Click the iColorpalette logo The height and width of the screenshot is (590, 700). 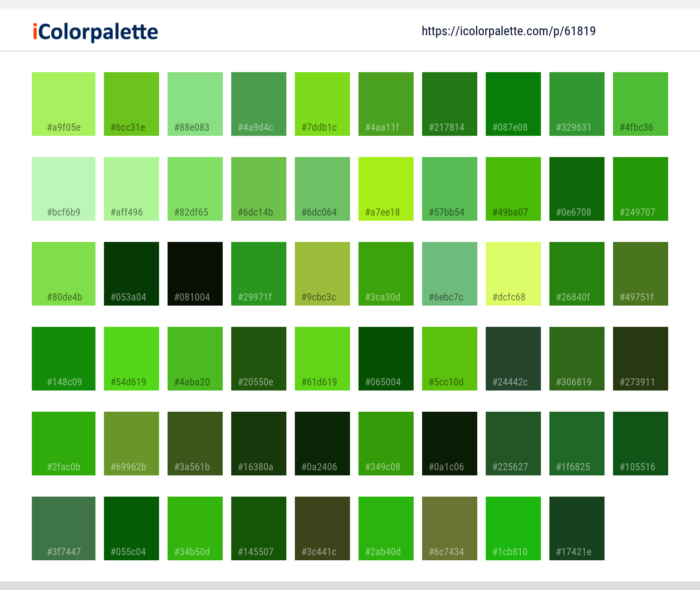tap(95, 32)
